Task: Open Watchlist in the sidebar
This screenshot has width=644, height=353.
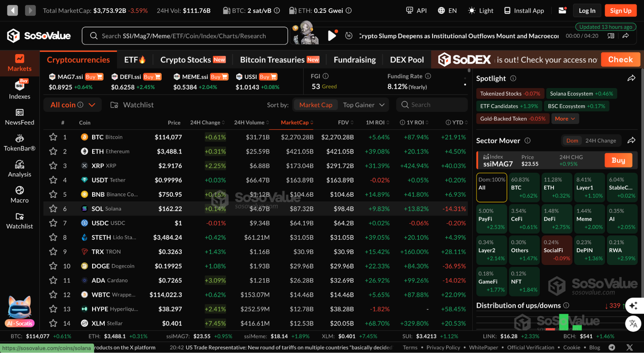Action: [19, 221]
